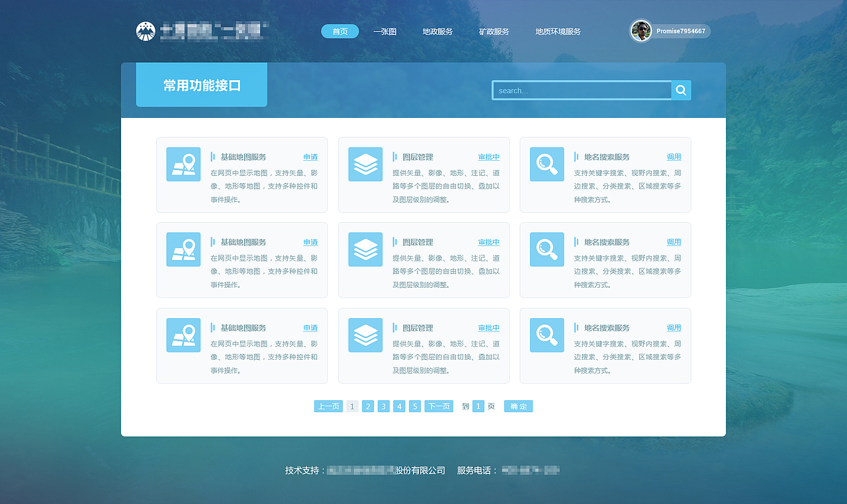This screenshot has height=504, width=847.
Task: Select the layers icon in the second row
Action: click(x=365, y=249)
